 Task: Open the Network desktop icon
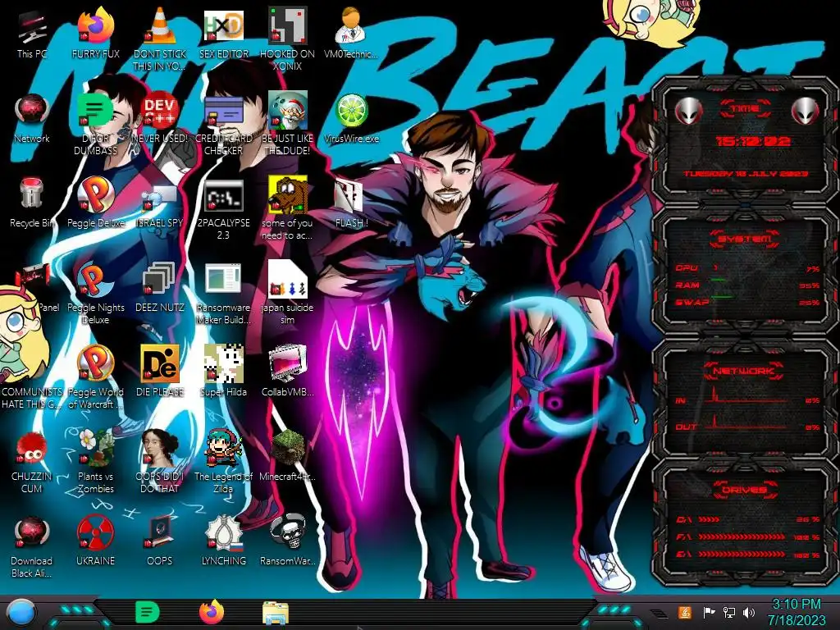point(32,119)
